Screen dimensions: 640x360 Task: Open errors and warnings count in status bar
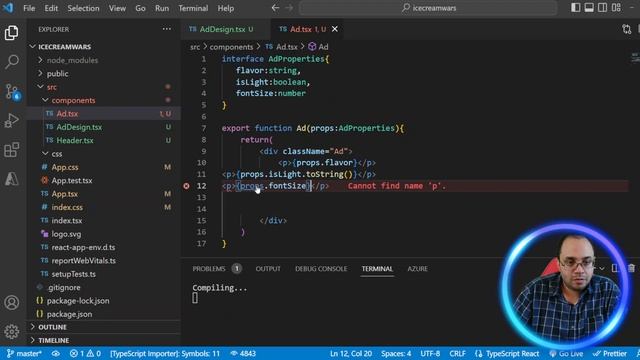[x=85, y=353]
